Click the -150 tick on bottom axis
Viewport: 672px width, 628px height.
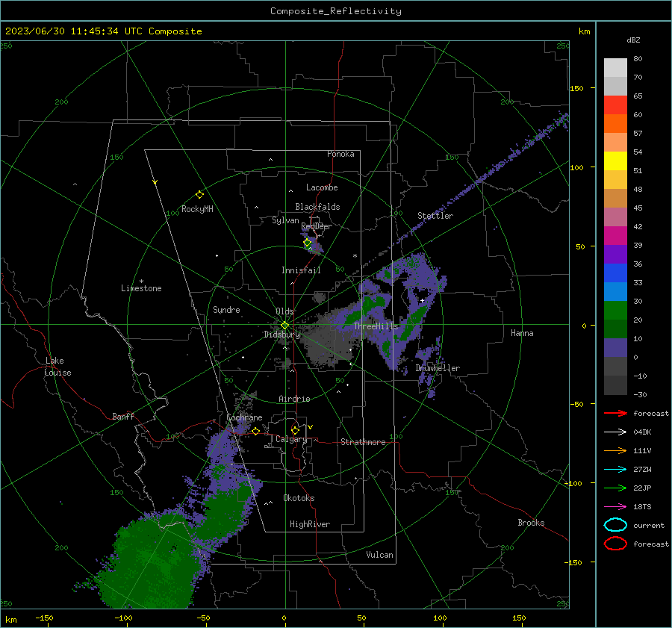pyautogui.click(x=44, y=618)
